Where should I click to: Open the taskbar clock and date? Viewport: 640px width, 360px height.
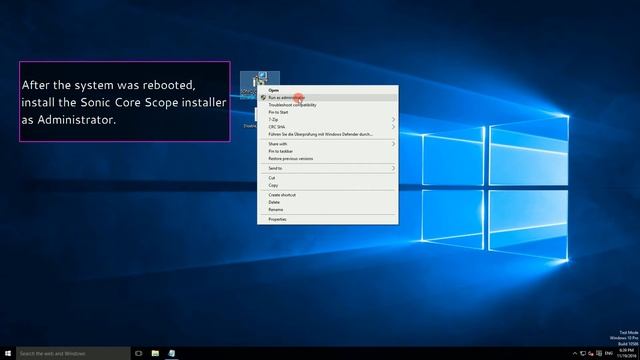point(627,353)
